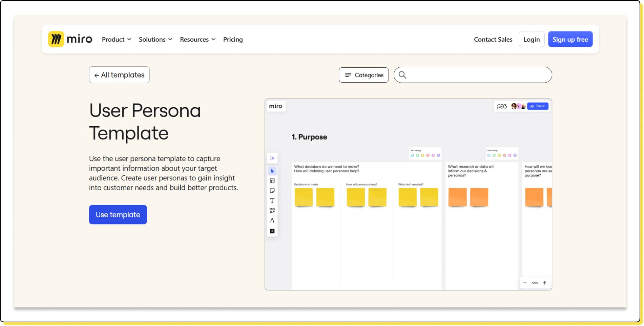This screenshot has width=644, height=326.
Task: Click the Login button
Action: coord(532,39)
